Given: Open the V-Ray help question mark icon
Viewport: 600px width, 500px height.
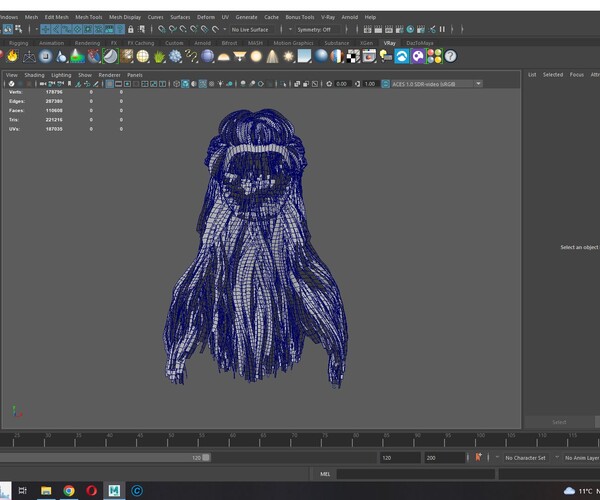Looking at the screenshot, I should (x=451, y=56).
